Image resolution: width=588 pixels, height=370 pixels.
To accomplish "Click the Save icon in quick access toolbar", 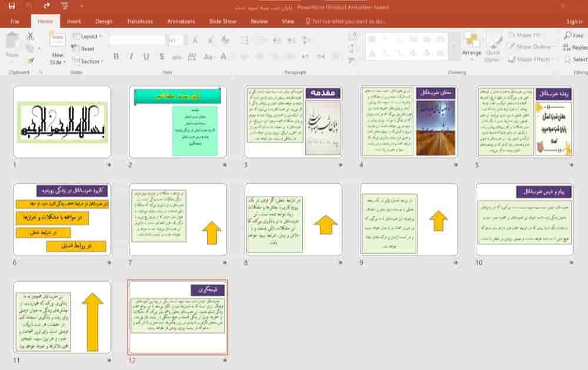I will 12,6.
